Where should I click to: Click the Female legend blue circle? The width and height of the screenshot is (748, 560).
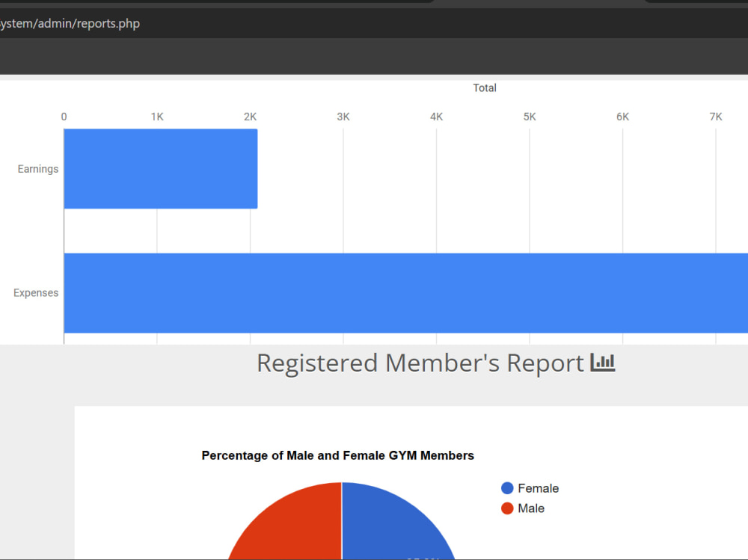click(x=507, y=488)
